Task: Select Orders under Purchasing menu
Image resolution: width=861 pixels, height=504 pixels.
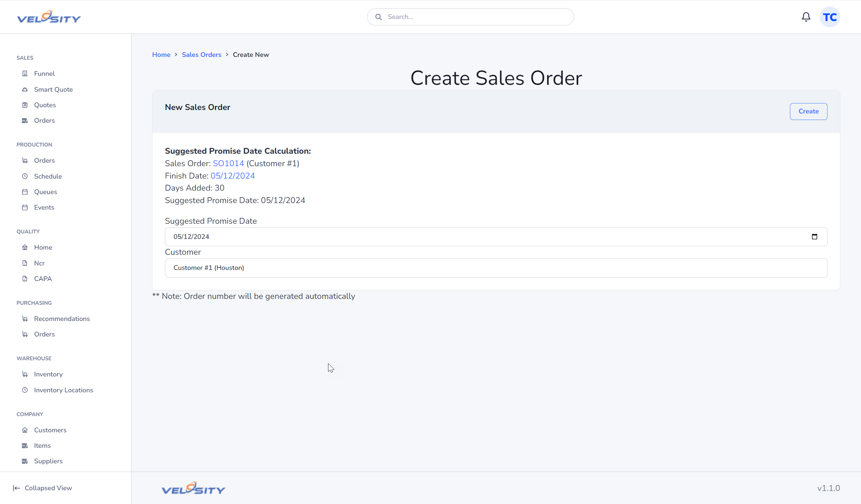Action: point(44,334)
